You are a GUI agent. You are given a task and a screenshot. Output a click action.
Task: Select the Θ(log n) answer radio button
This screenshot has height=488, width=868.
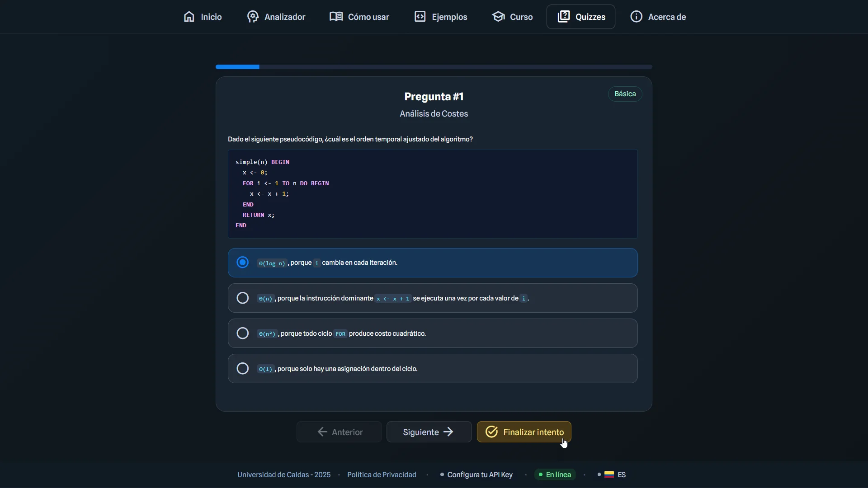tap(243, 263)
